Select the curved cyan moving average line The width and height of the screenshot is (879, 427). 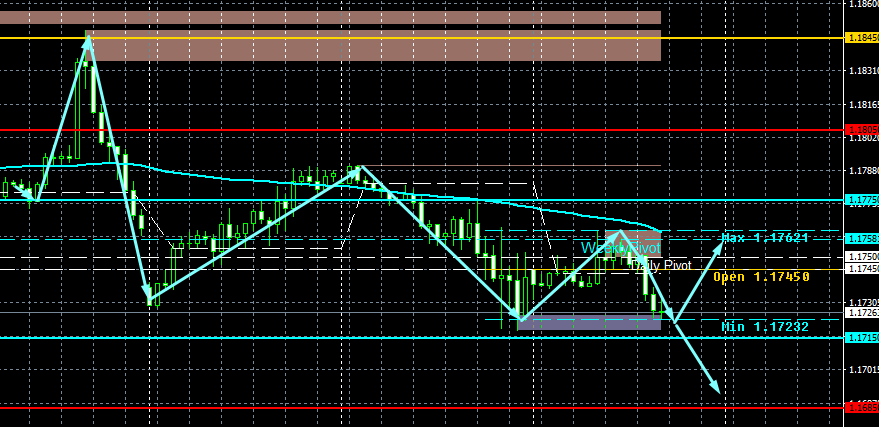331,185
